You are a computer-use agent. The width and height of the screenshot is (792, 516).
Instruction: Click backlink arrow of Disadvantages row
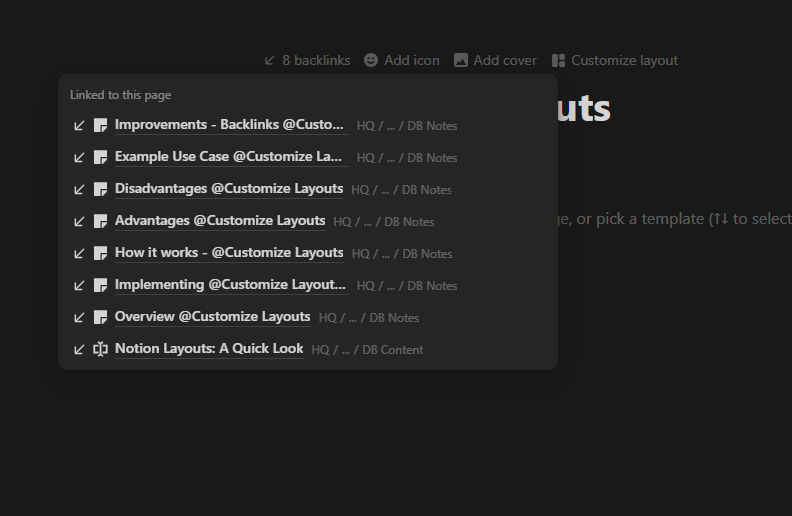point(79,189)
